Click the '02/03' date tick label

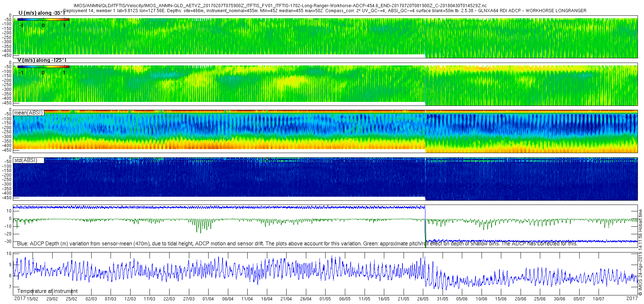point(91,299)
